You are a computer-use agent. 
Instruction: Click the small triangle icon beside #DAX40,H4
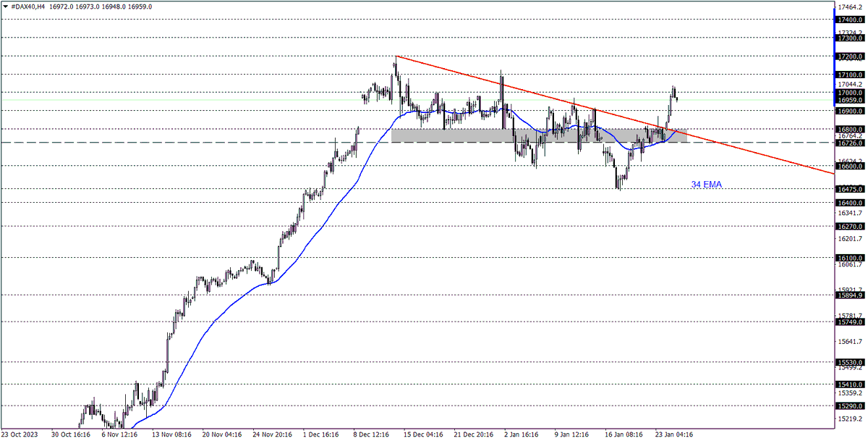[x=5, y=6]
